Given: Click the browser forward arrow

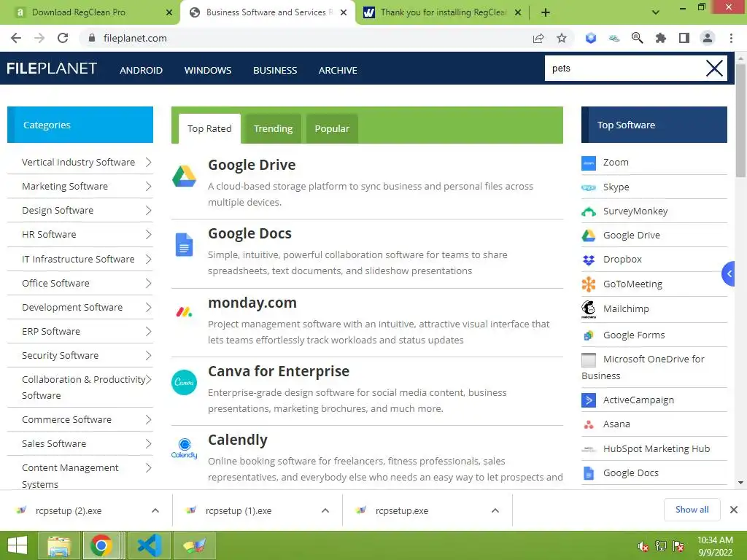Looking at the screenshot, I should 39,38.
